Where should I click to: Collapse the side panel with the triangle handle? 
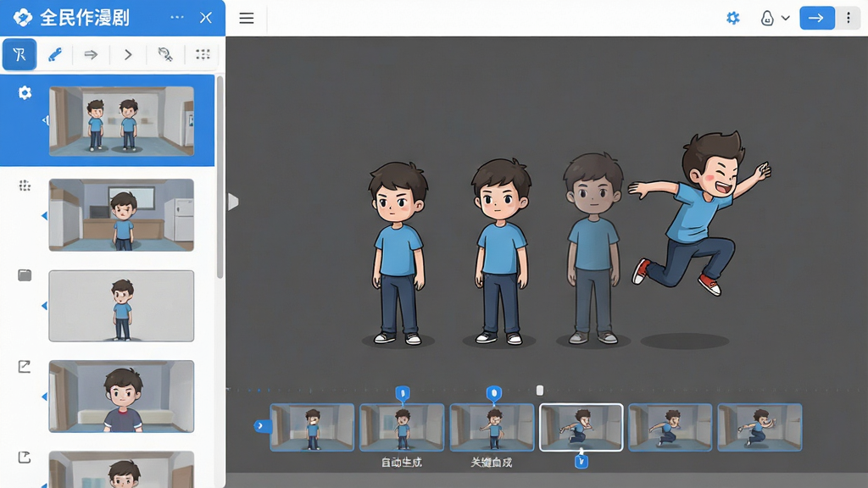click(x=233, y=202)
